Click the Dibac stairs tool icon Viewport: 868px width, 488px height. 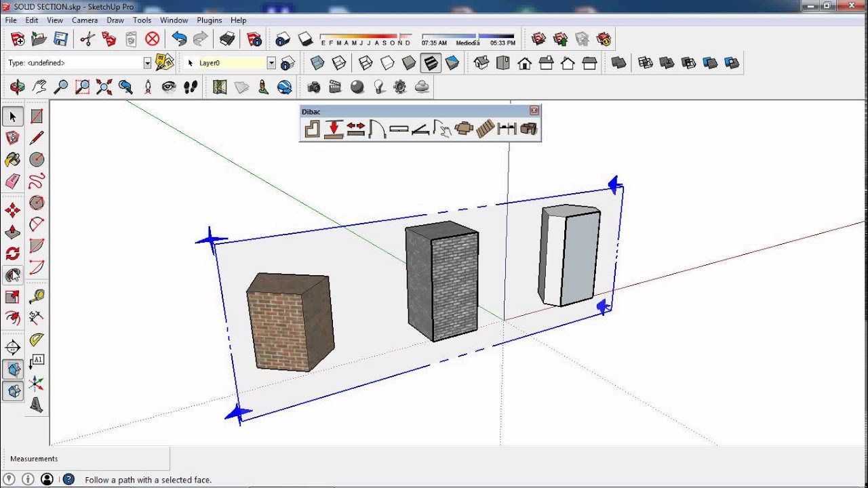tap(485, 129)
